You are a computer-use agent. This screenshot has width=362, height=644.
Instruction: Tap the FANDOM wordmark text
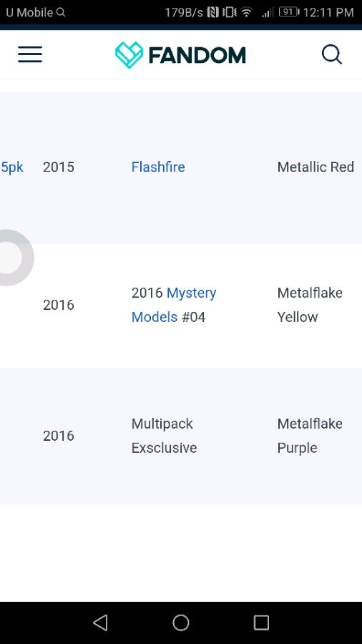coord(197,55)
